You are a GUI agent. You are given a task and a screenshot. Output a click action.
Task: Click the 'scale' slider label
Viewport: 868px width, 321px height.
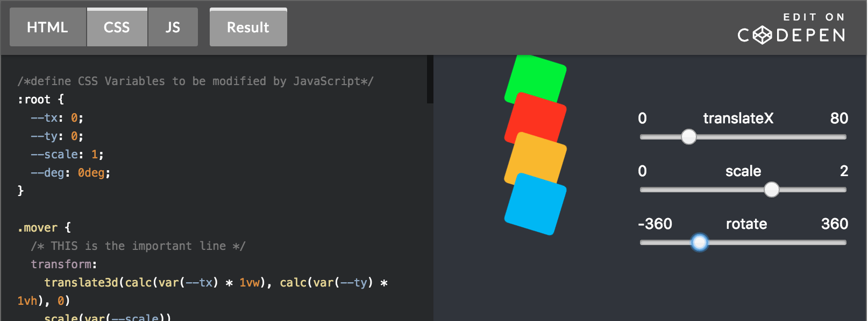coord(743,171)
